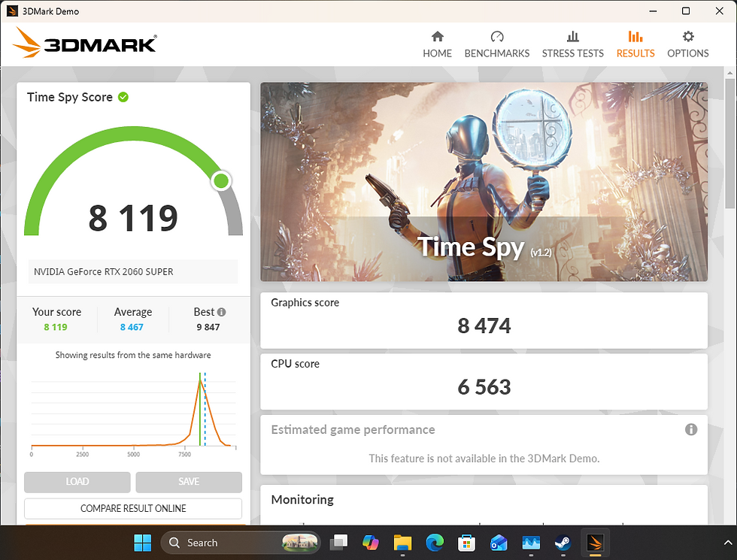
Task: Click the SAVE button
Action: (x=189, y=482)
